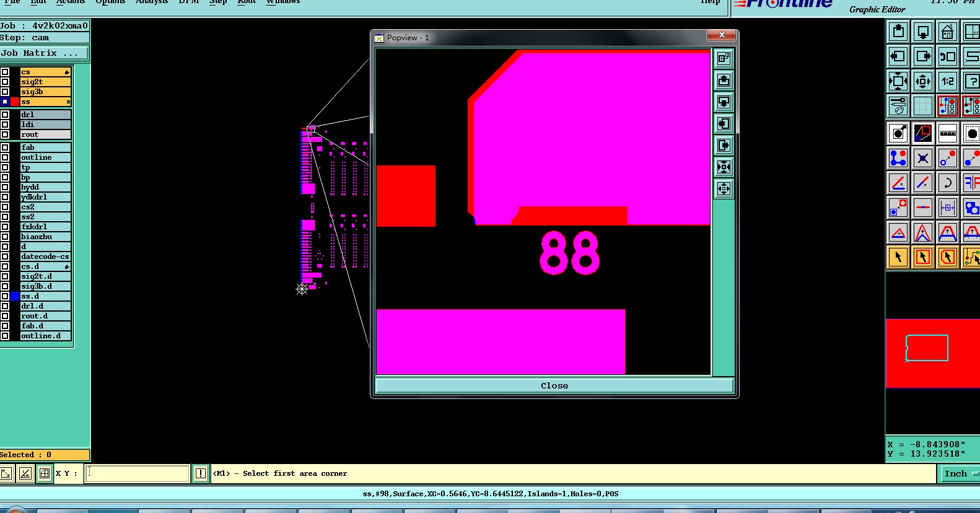The image size is (980, 513).
Task: Toggle the grid display icon
Action: pos(923,106)
